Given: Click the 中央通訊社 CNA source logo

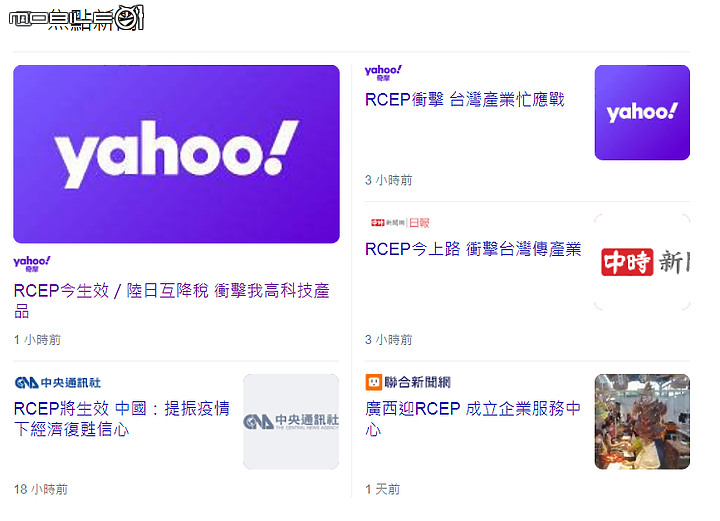Looking at the screenshot, I should [57, 382].
